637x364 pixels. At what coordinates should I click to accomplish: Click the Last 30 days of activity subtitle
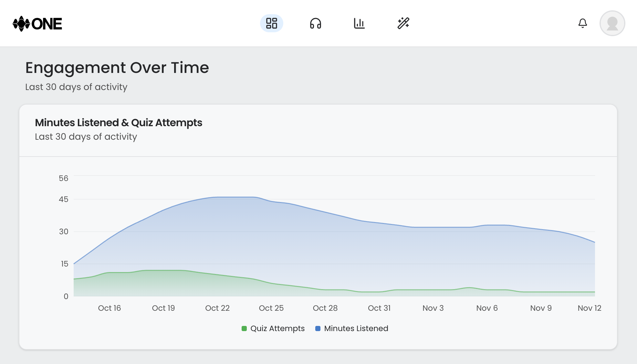(x=76, y=87)
